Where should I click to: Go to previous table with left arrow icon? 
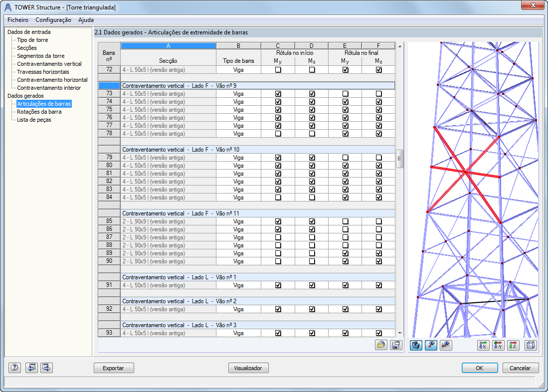coord(31,368)
